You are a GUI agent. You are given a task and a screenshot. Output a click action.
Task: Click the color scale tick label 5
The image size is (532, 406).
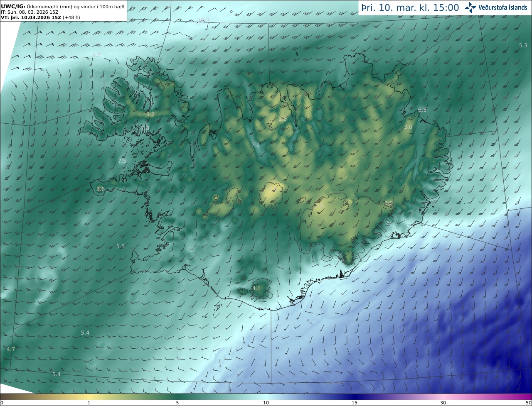[x=177, y=403]
